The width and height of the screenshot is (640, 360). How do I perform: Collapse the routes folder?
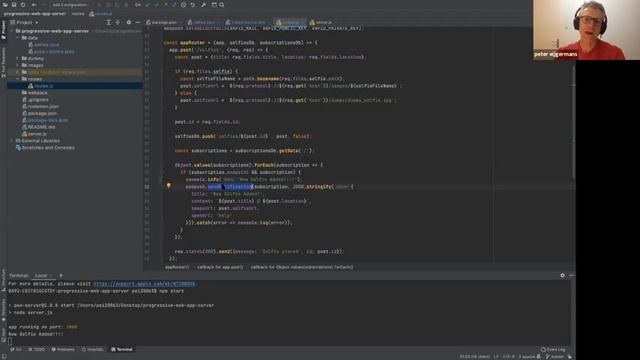18,79
